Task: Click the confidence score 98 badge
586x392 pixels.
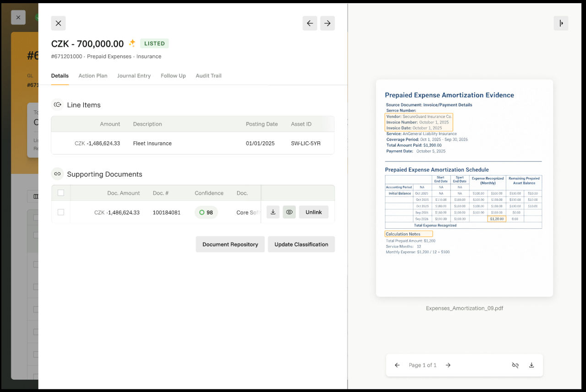Action: (x=206, y=212)
